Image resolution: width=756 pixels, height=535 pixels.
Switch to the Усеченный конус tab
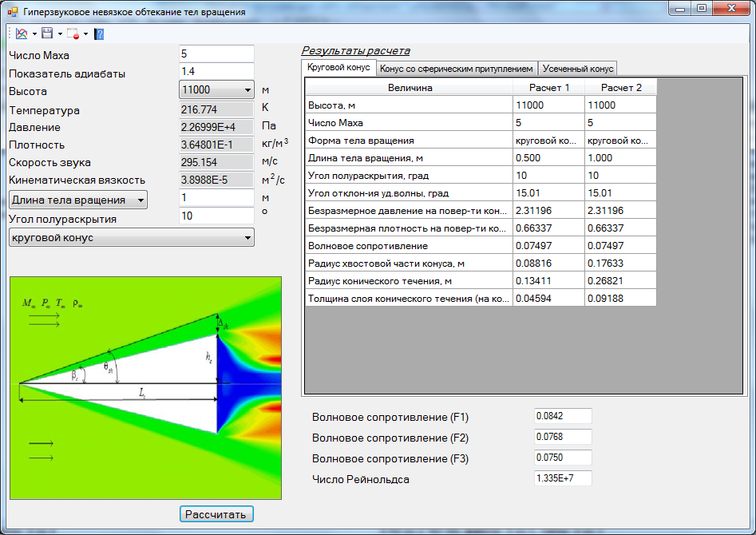click(x=578, y=69)
